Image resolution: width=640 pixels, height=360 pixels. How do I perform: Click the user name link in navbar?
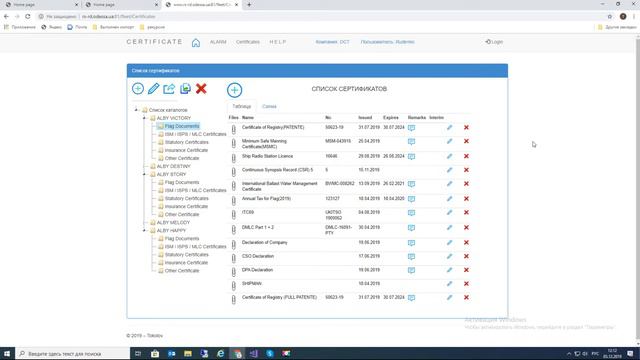[387, 42]
